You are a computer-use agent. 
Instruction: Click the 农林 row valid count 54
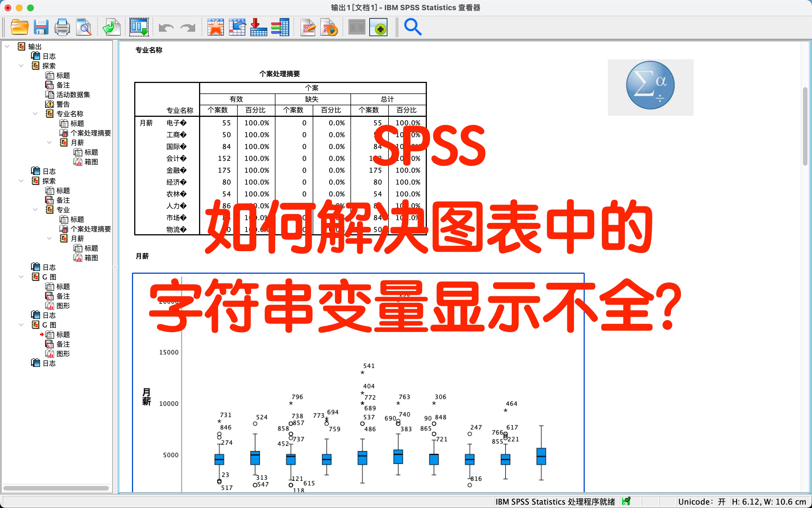point(226,194)
